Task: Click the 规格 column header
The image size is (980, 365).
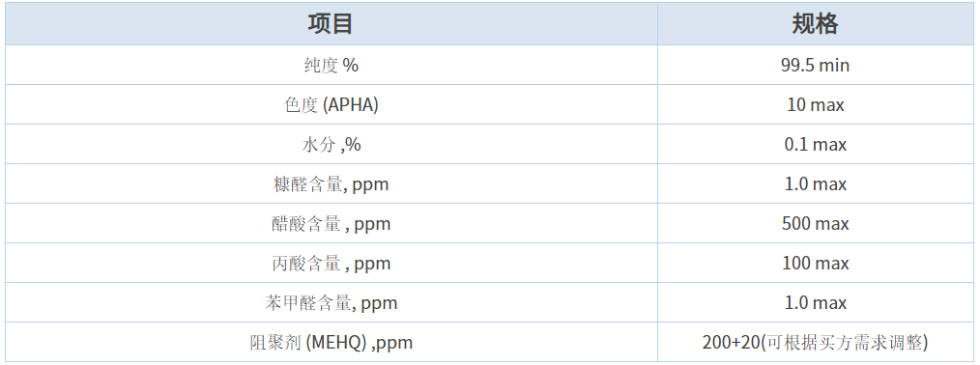Action: coord(815,23)
